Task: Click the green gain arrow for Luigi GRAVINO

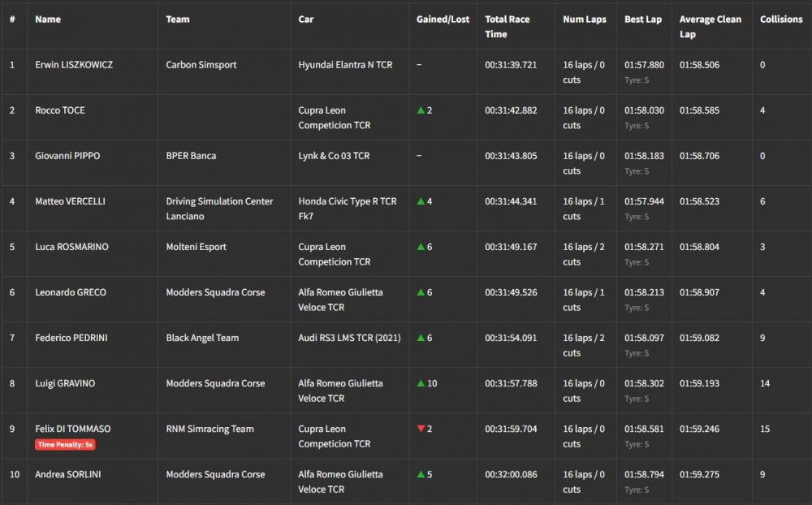Action: pos(421,384)
